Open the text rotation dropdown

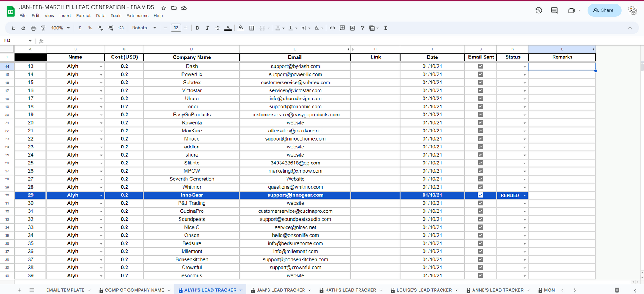click(x=318, y=28)
